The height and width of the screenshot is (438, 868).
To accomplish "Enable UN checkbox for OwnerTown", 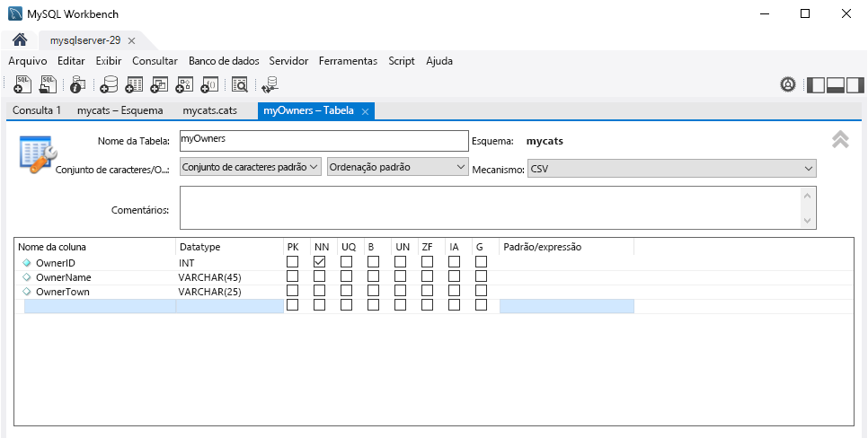I will 400,290.
